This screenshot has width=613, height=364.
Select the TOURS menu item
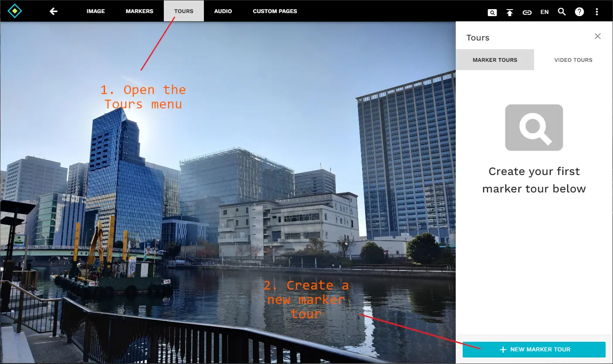(x=183, y=11)
